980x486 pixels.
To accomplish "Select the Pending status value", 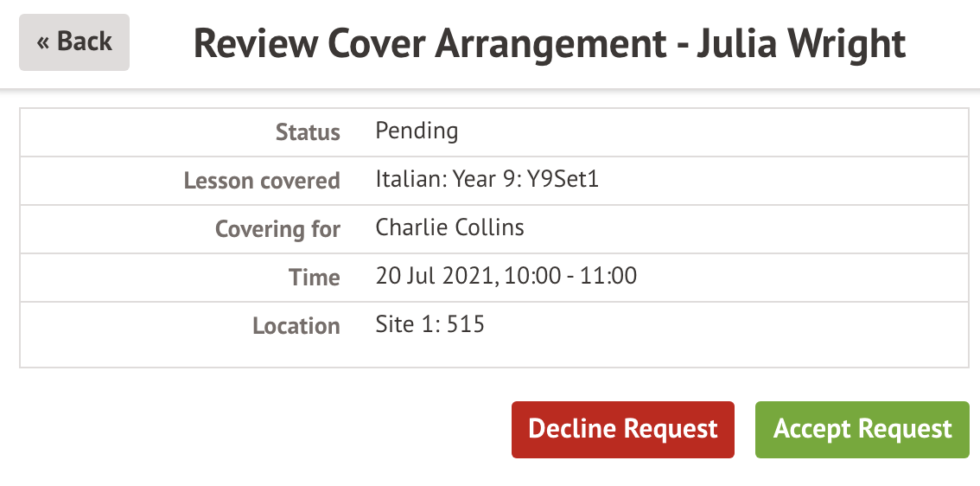I will pyautogui.click(x=417, y=131).
